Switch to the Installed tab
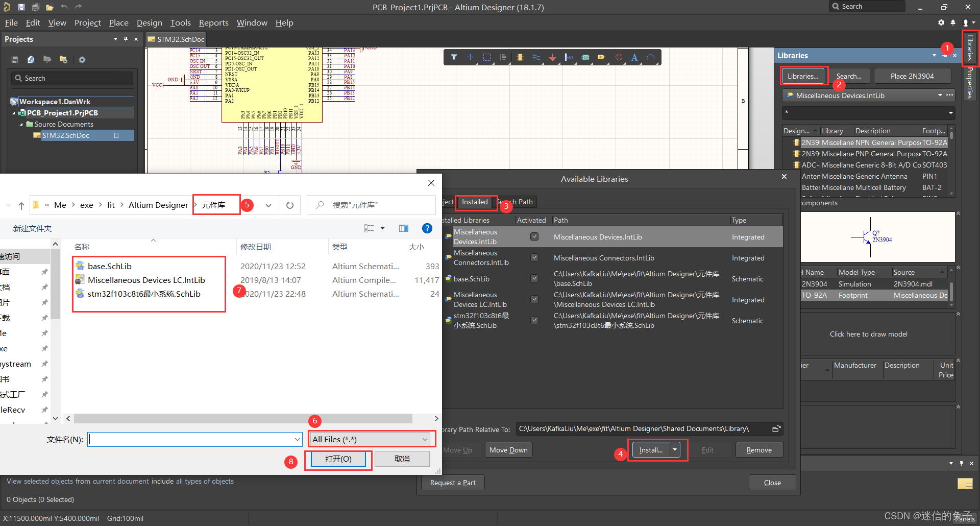This screenshot has width=980, height=526. [475, 202]
